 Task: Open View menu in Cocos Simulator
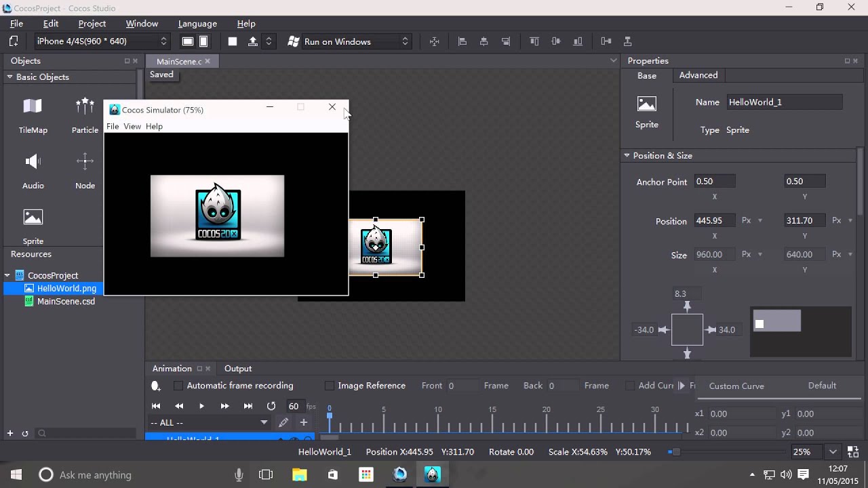(x=132, y=126)
